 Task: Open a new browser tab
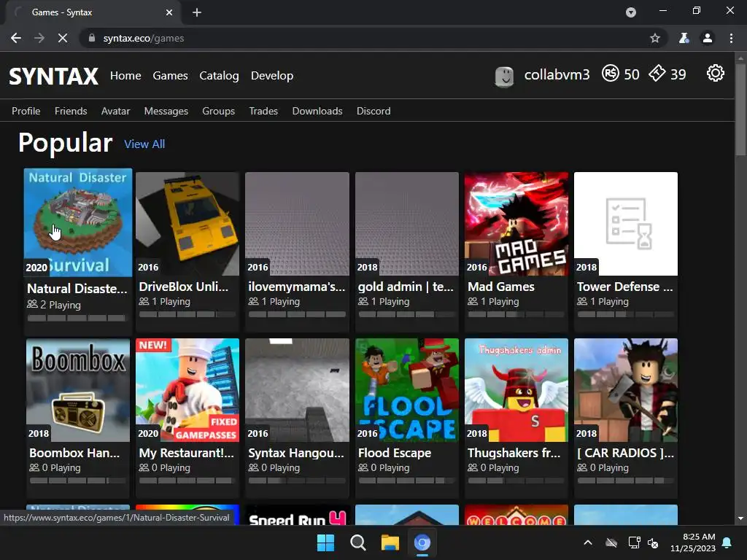pos(197,12)
